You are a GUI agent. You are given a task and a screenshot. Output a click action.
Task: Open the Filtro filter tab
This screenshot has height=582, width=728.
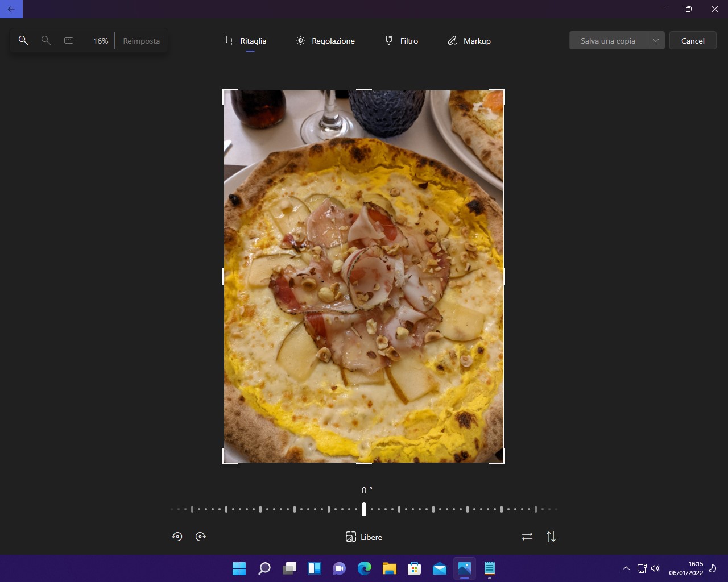(x=402, y=41)
